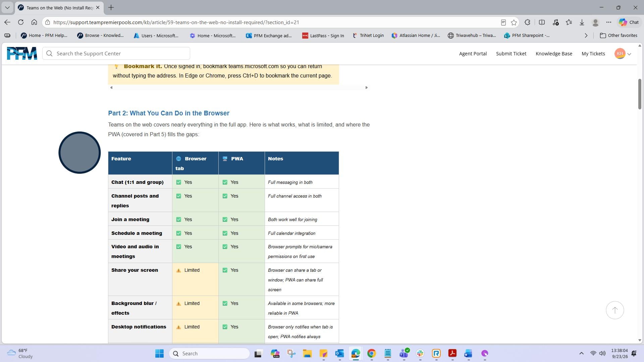The height and width of the screenshot is (362, 644).
Task: Open the downloads arrow icon
Action: tap(582, 22)
